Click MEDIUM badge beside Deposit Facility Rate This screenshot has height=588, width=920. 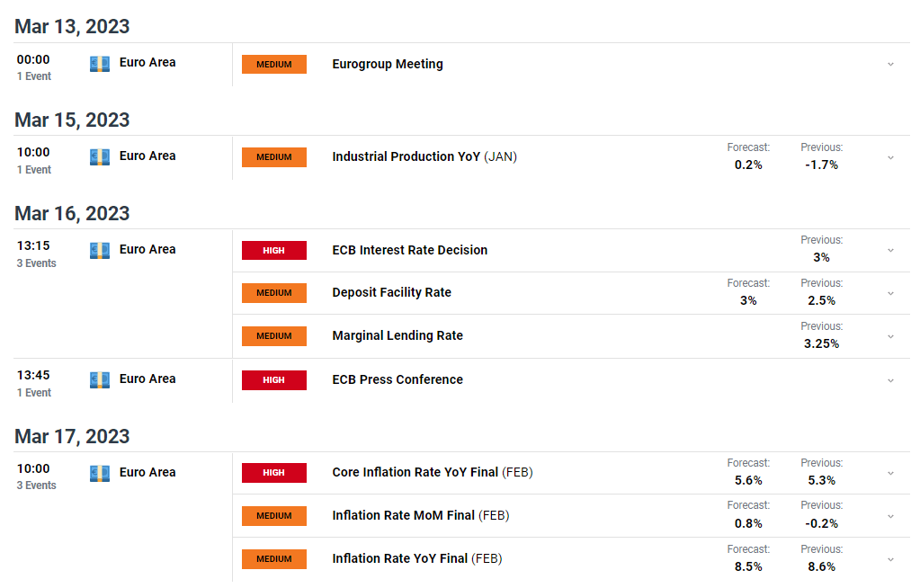tap(274, 293)
